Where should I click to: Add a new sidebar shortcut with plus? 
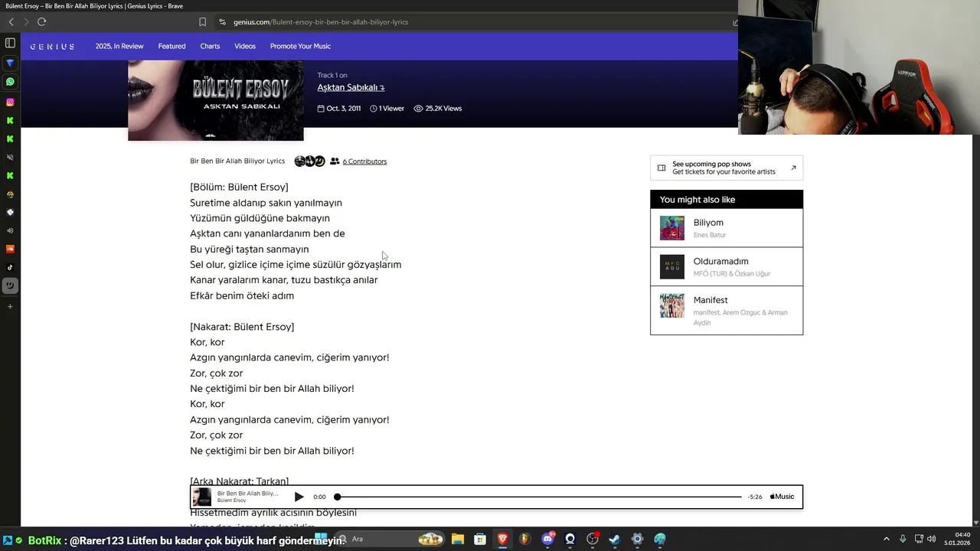pyautogui.click(x=10, y=306)
